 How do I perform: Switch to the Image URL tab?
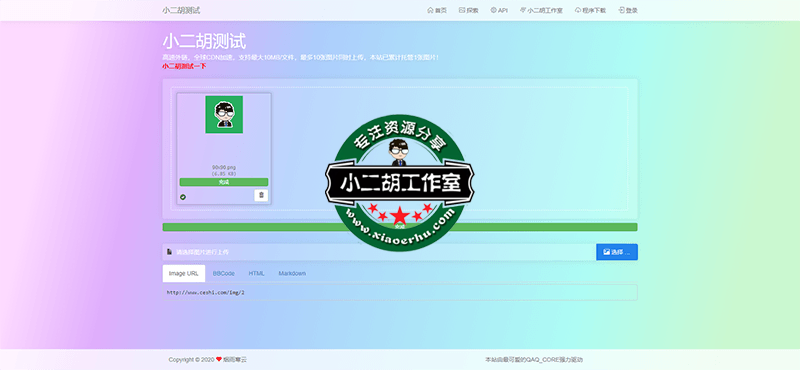click(x=184, y=274)
